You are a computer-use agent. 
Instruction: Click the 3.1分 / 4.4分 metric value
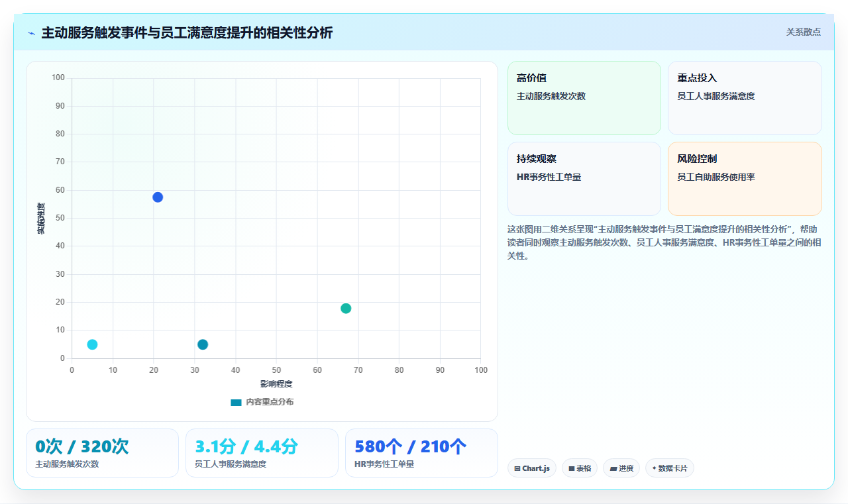(x=246, y=447)
